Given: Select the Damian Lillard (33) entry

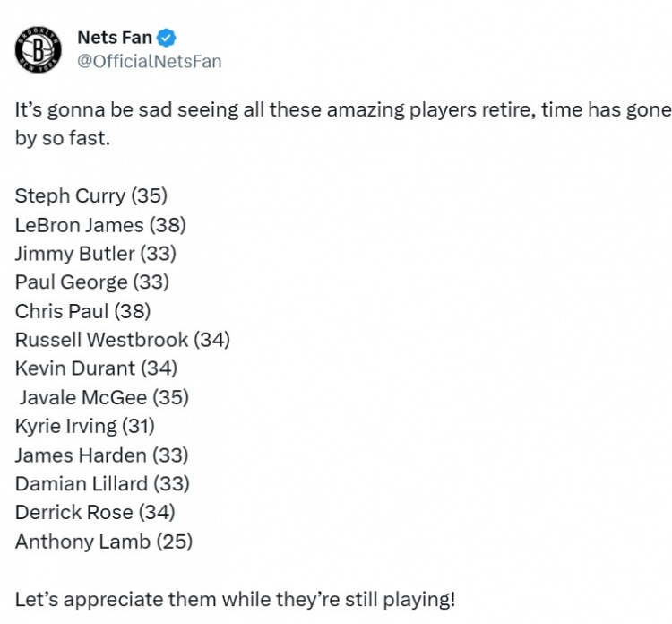Looking at the screenshot, I should tap(102, 484).
